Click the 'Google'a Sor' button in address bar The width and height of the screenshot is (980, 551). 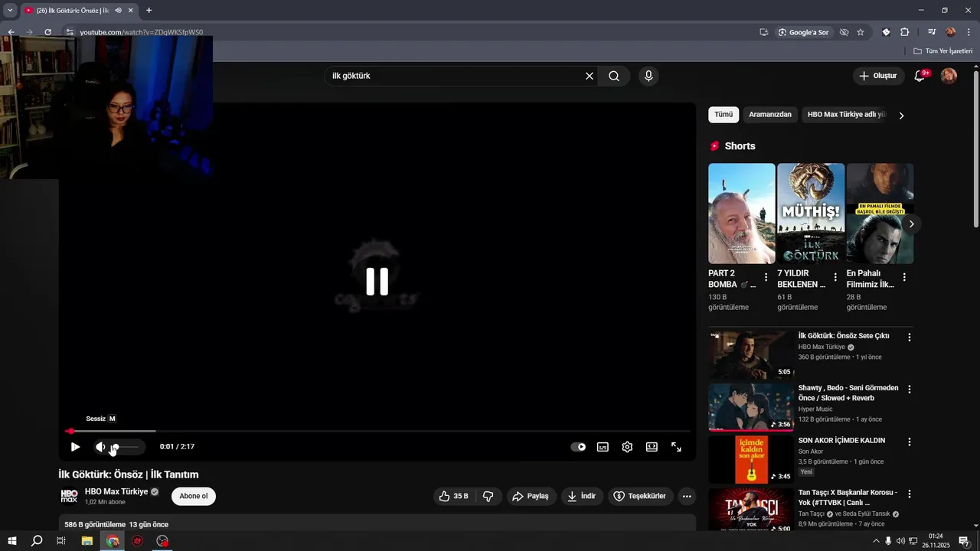pyautogui.click(x=804, y=32)
